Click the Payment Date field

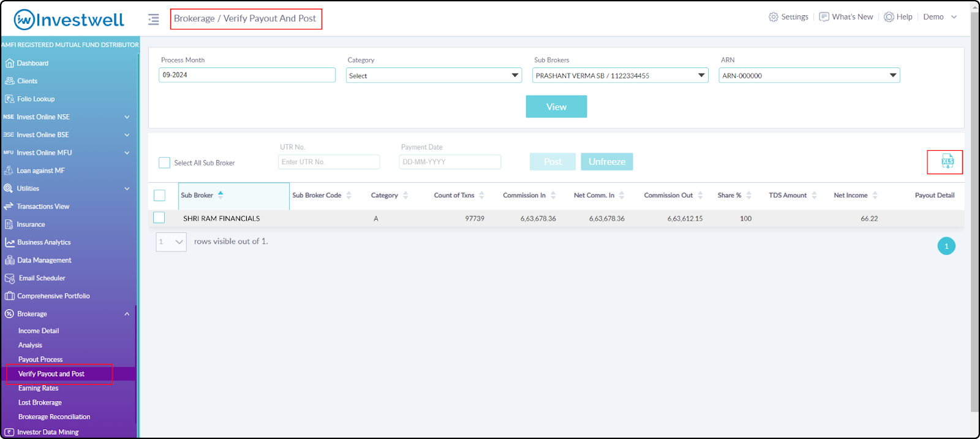point(450,162)
